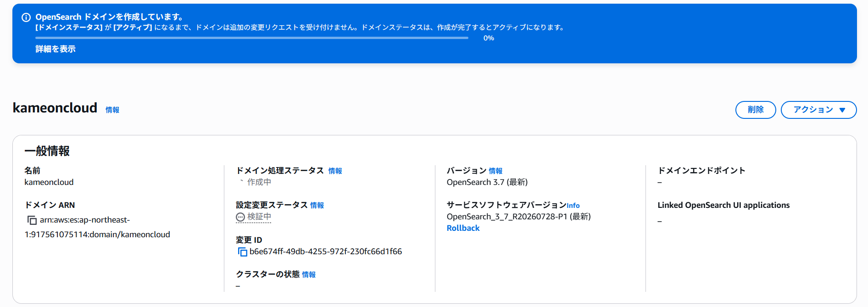Open the アクション dropdown menu
This screenshot has width=868, height=307.
pos(818,110)
